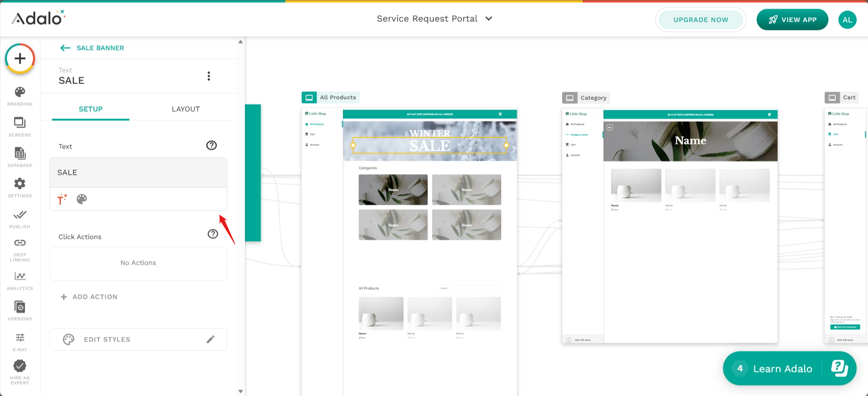Open the Branding palette panel
This screenshot has height=396, width=868.
point(20,96)
